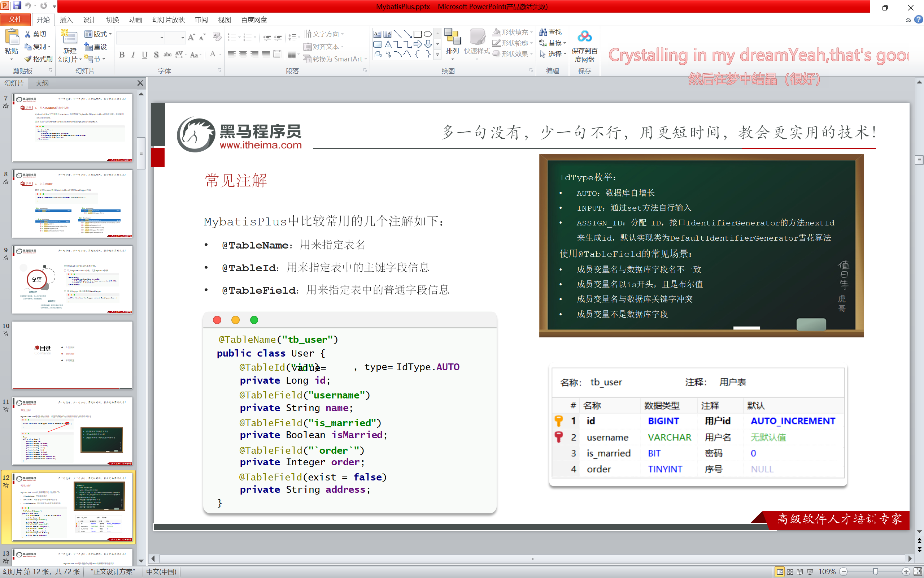Image resolution: width=924 pixels, height=578 pixels.
Task: Select slide 10 thumbnail 目录
Action: coord(72,355)
